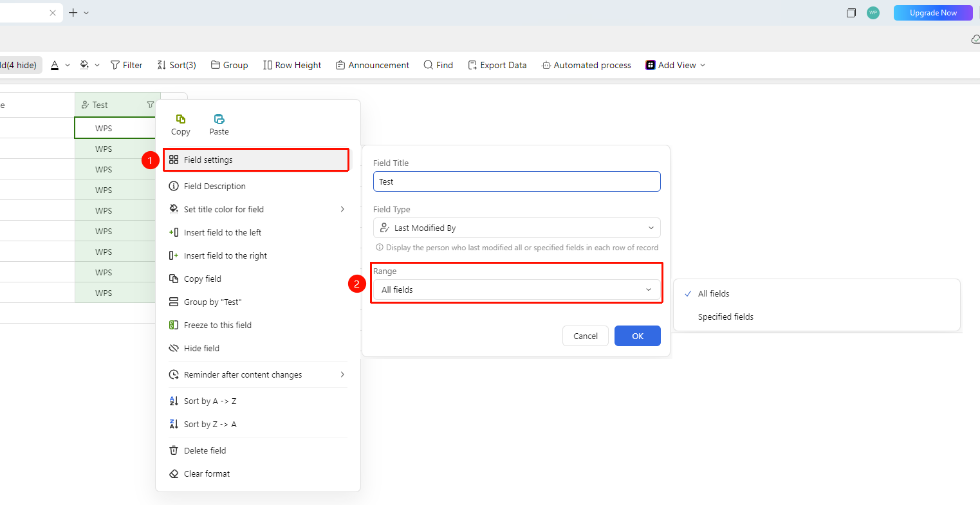This screenshot has height=505, width=980.
Task: Expand the Field Type dropdown
Action: 517,228
